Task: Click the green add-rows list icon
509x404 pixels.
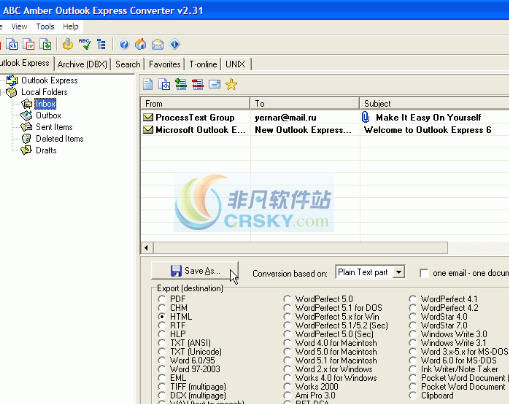Action: 181,84
